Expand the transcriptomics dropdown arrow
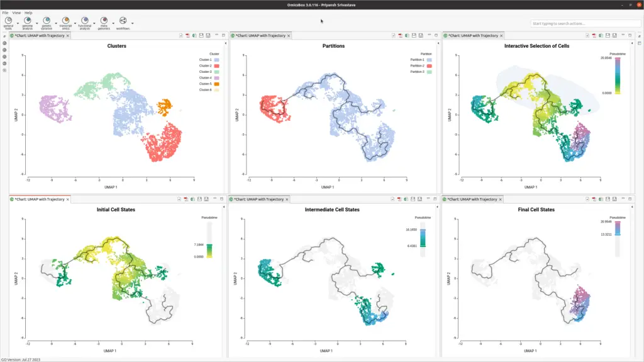The width and height of the screenshot is (644, 362). pyautogui.click(x=75, y=23)
